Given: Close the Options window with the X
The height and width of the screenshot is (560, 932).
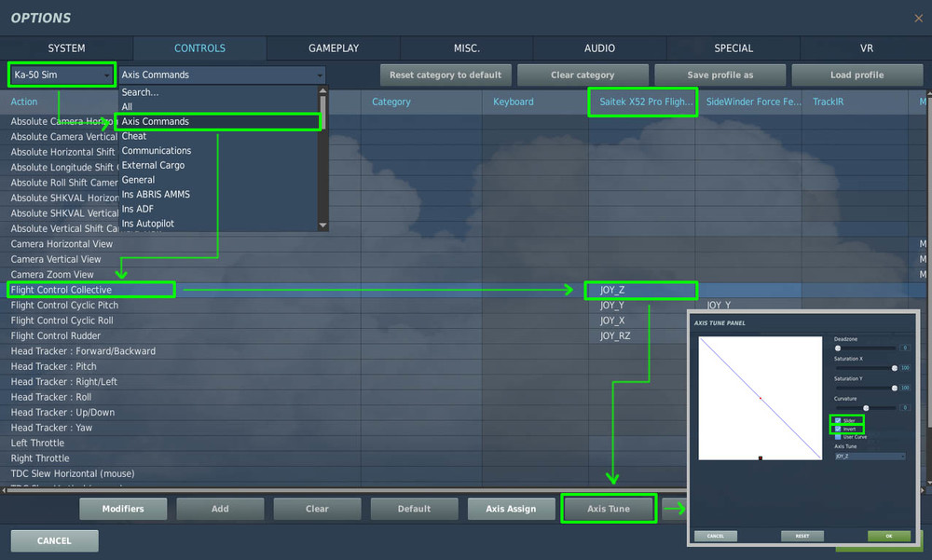Looking at the screenshot, I should (918, 19).
